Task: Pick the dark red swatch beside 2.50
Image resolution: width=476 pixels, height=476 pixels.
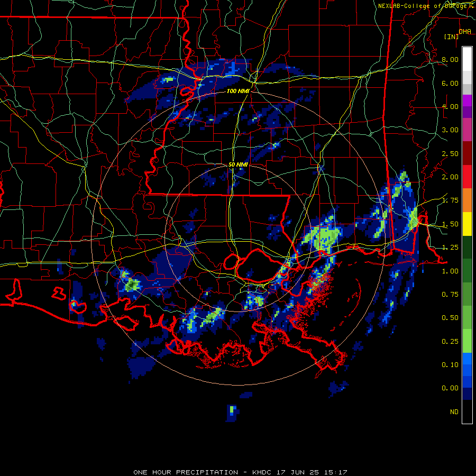Action: click(x=467, y=153)
